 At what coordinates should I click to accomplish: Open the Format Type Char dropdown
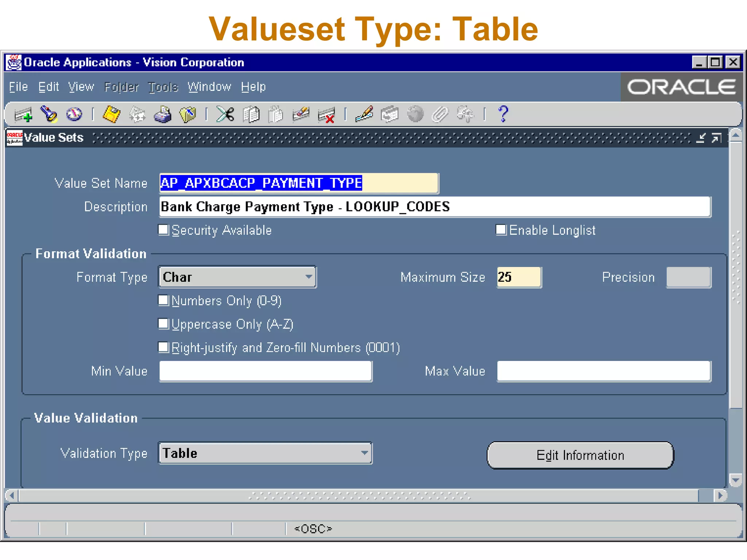pyautogui.click(x=237, y=277)
